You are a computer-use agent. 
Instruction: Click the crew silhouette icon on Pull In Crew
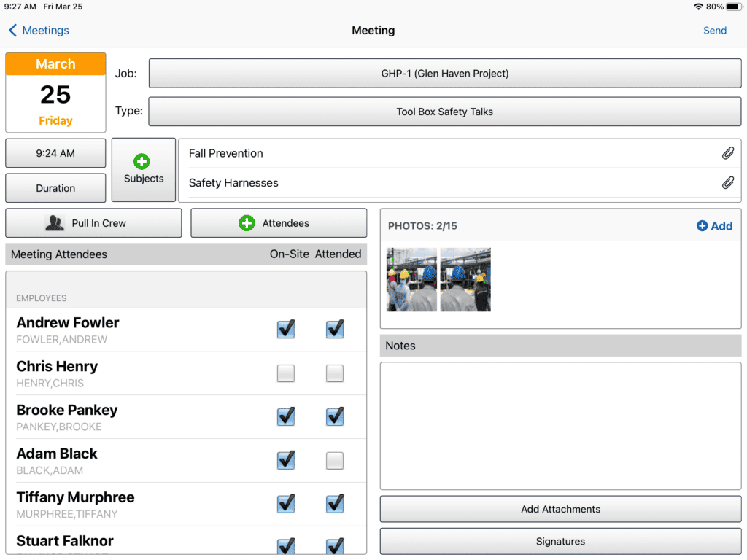(x=55, y=222)
